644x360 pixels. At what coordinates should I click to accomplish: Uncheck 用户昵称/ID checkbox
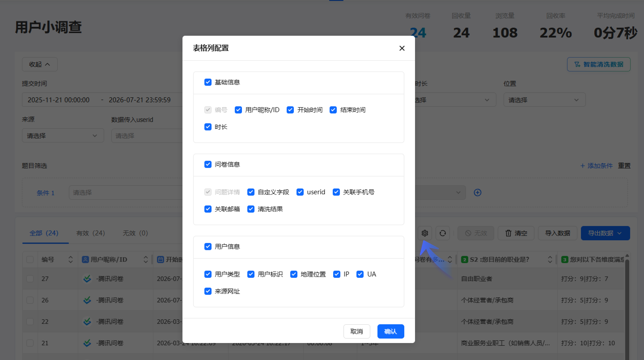click(238, 110)
